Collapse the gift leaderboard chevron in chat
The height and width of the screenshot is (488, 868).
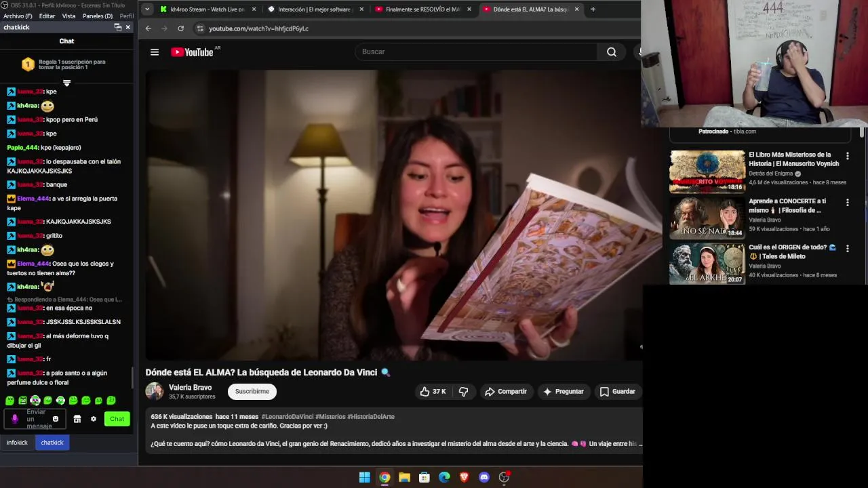pyautogui.click(x=66, y=83)
